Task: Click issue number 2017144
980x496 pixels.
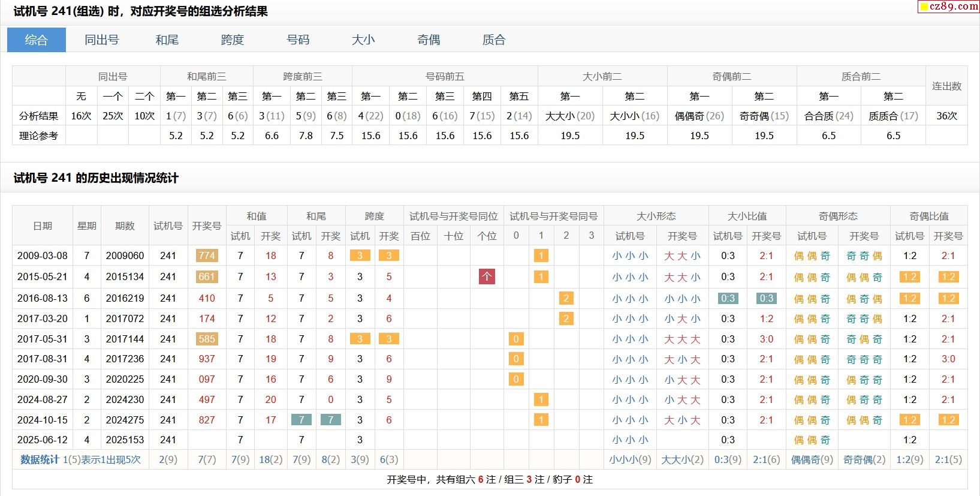Action: point(125,339)
